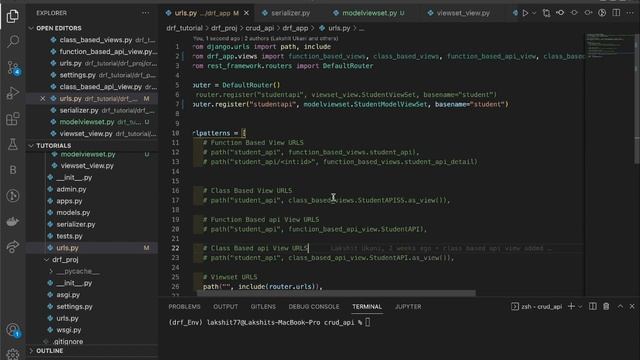640x360 pixels.
Task: Open the Debug Console panel tab
Action: click(x=314, y=307)
